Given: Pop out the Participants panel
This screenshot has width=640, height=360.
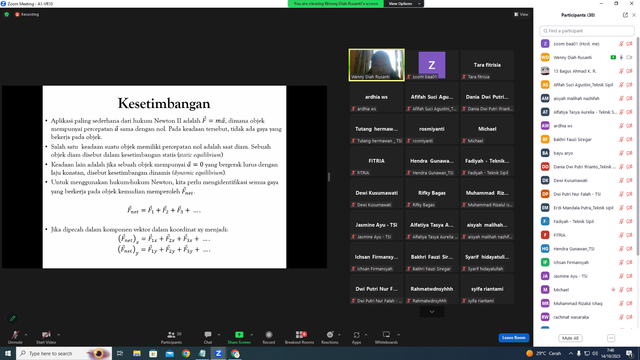Looking at the screenshot, I should [625, 15].
